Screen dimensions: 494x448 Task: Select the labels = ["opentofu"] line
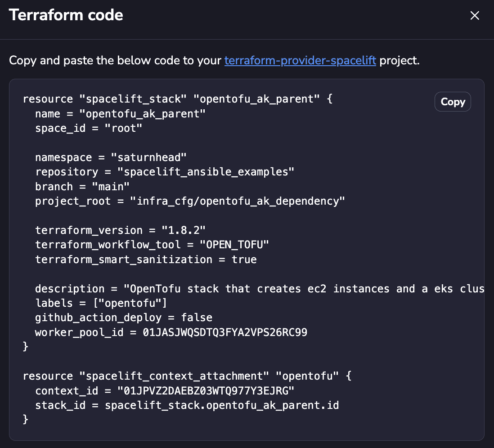click(101, 303)
